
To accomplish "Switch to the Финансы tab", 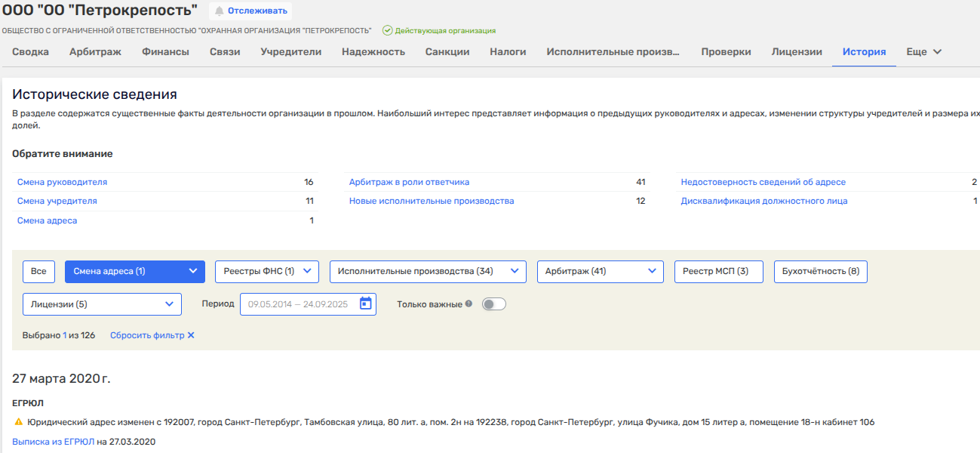I will tap(165, 52).
